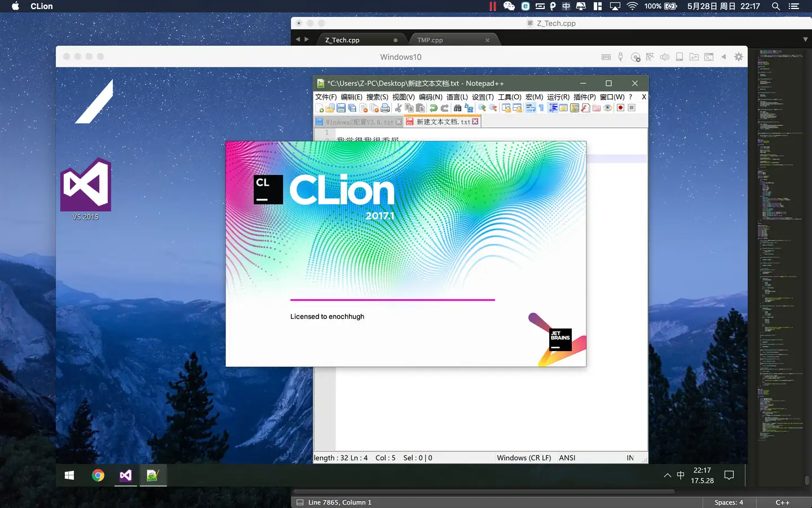Open the Function List icon in Notepad++
The height and width of the screenshot is (508, 812).
coord(586,108)
